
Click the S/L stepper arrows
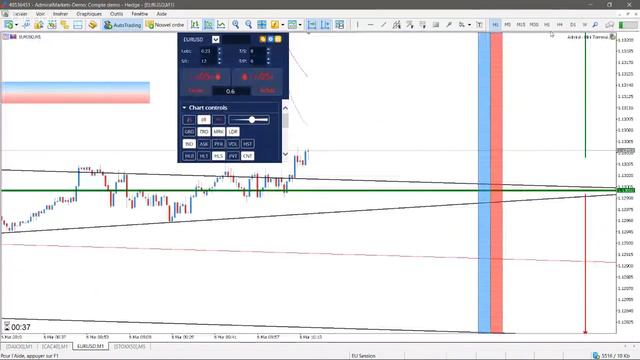(x=220, y=61)
